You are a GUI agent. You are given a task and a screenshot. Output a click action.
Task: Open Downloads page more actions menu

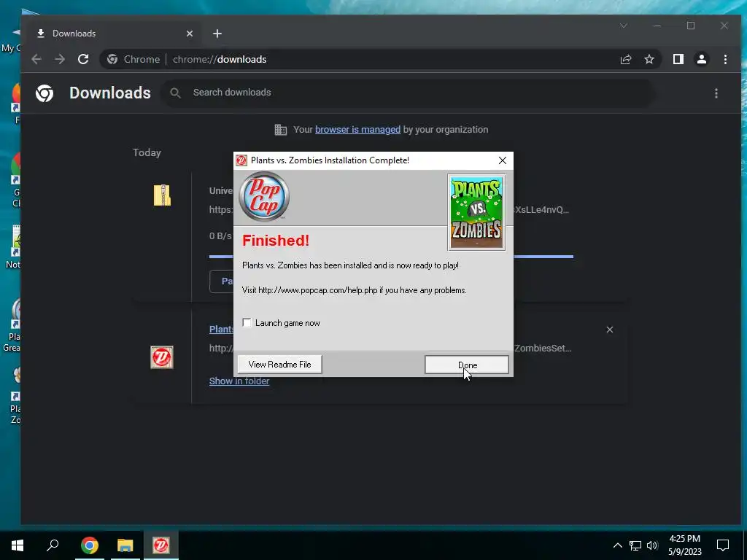click(716, 93)
